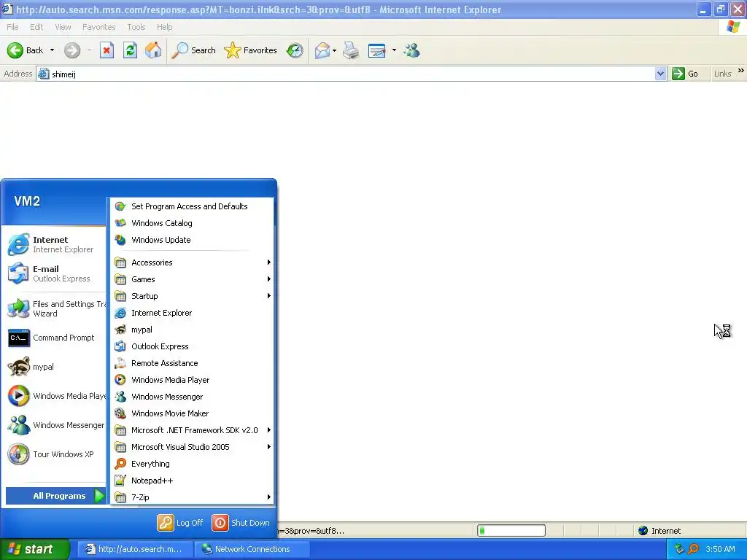Click the Edit page toolbar icon
The height and width of the screenshot is (560, 747).
tap(377, 50)
